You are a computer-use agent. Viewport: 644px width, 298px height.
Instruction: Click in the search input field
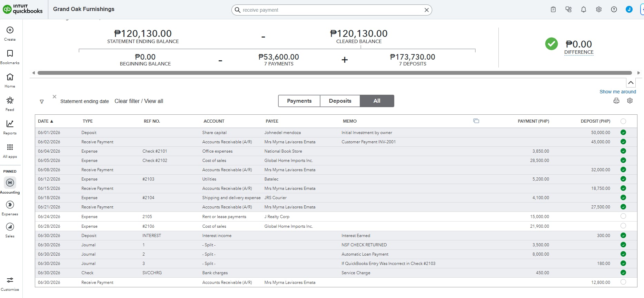[x=331, y=10]
